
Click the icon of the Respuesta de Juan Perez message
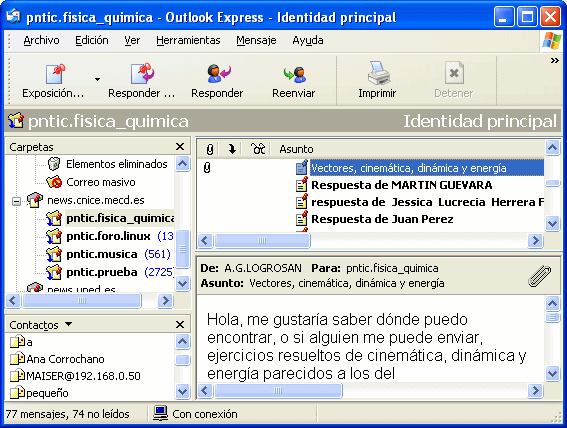tap(302, 218)
